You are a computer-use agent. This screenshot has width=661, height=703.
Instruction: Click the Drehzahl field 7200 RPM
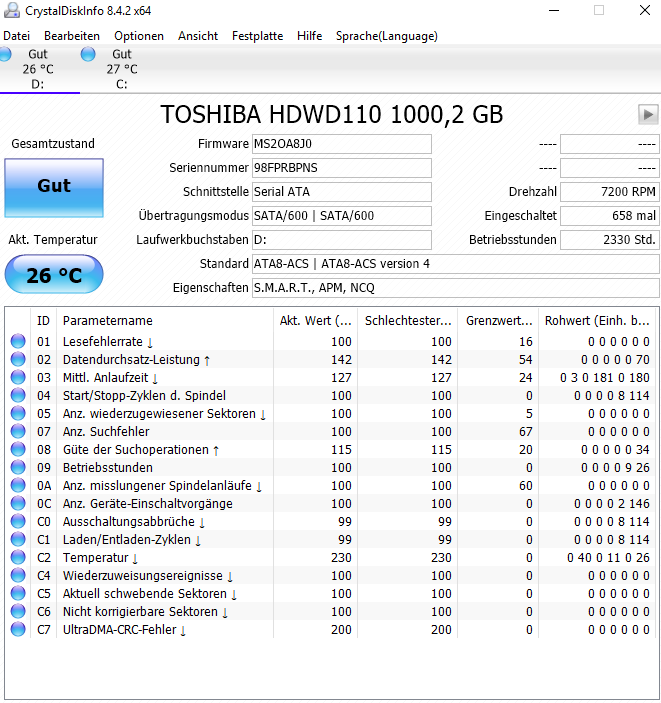pos(610,192)
